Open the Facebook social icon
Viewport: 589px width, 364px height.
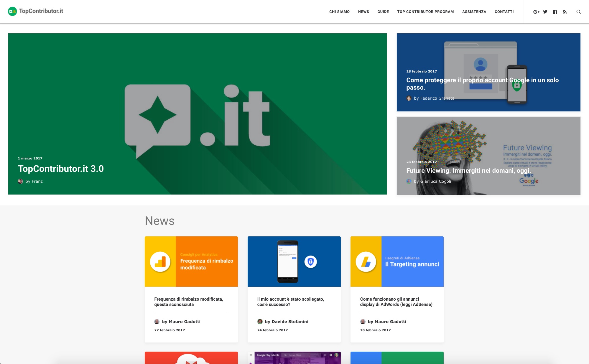point(555,12)
